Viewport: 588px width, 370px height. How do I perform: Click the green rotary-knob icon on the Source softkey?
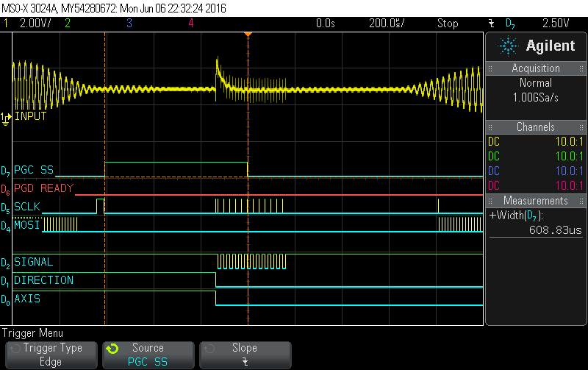[x=112, y=349]
